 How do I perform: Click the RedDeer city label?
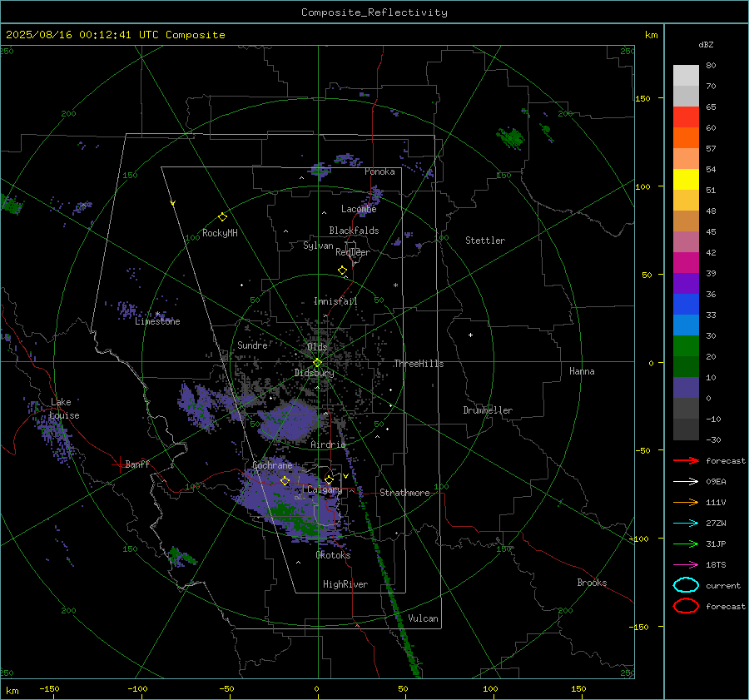coord(353,252)
